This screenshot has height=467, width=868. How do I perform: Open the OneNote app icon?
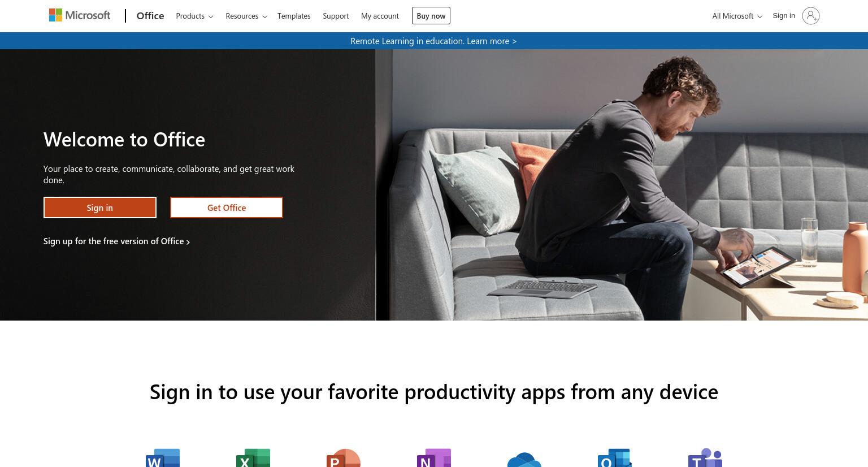pyautogui.click(x=434, y=457)
